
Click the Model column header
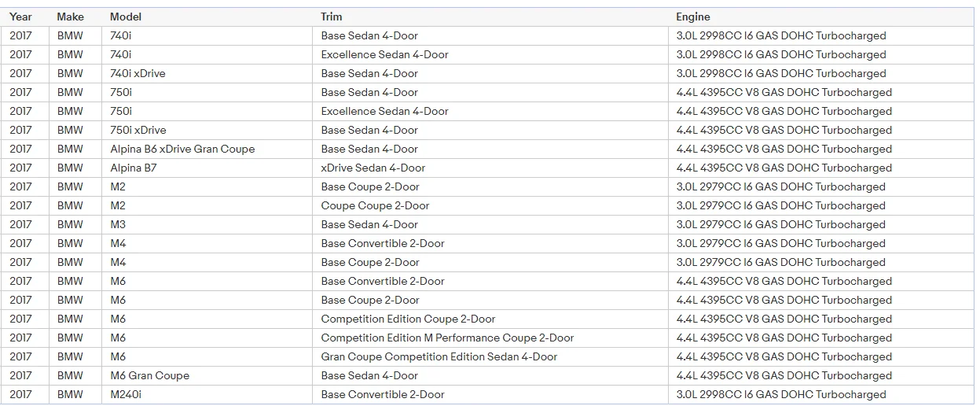[125, 17]
